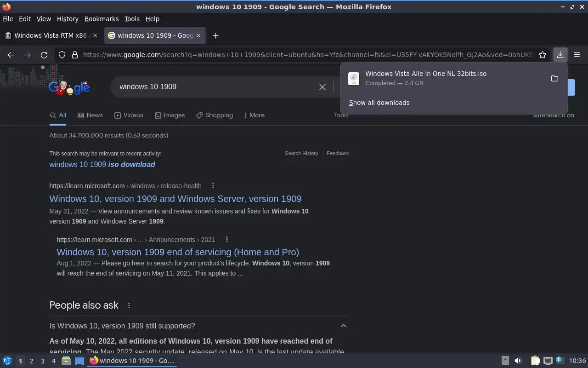588x368 pixels.
Task: Switch to virtual desktop 3
Action: (42, 361)
